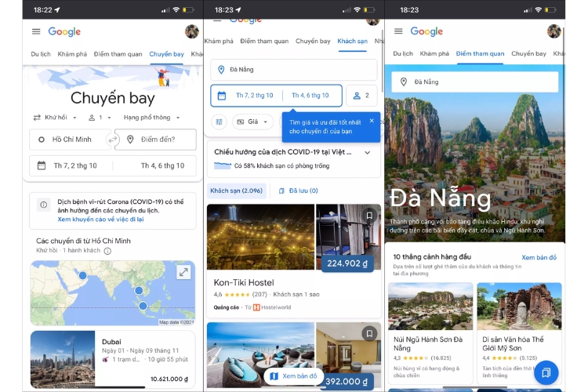Click Đà Nẵng search field in sights screen
The image size is (588, 392).
click(475, 82)
